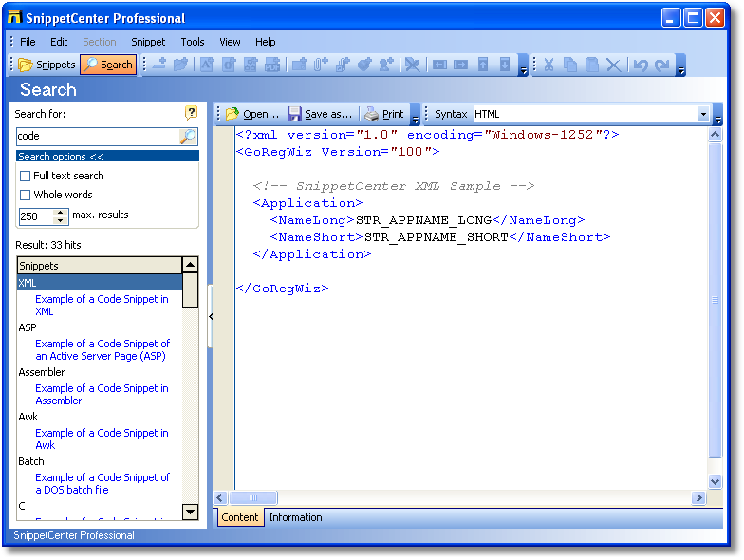Click the move down arrow toolbar icon

click(x=505, y=65)
